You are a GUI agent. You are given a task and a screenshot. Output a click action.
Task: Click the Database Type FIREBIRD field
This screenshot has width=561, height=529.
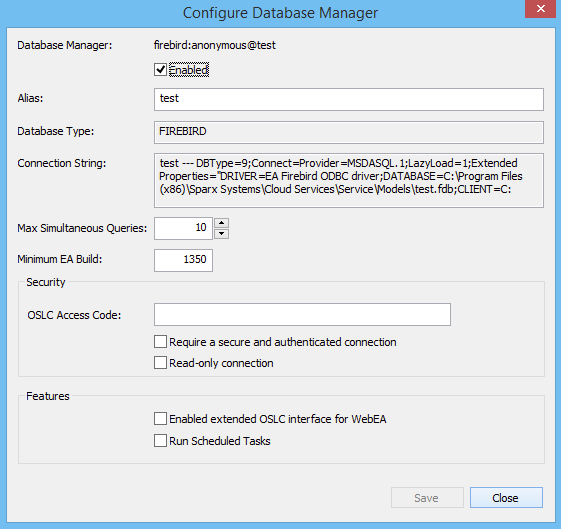[349, 132]
